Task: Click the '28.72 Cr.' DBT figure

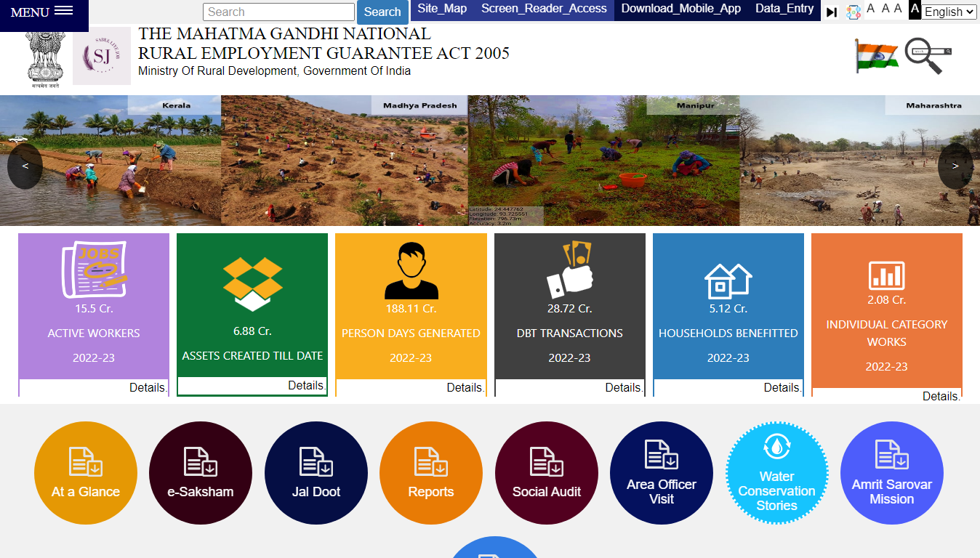Action: pos(569,309)
